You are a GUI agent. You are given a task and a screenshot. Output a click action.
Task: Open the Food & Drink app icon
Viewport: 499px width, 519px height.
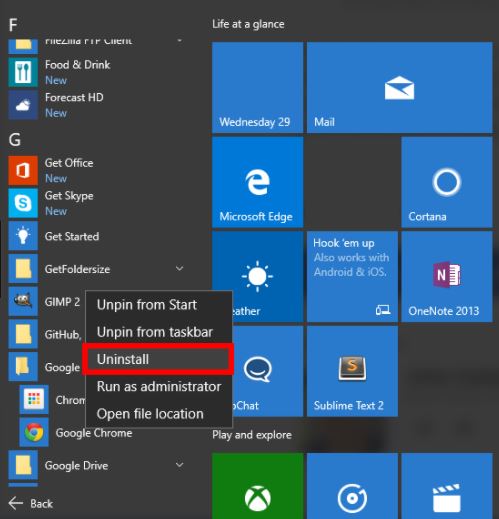pos(23,72)
